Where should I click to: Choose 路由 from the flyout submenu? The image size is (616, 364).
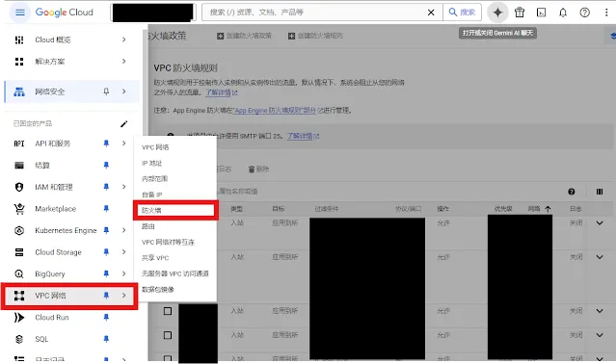148,226
